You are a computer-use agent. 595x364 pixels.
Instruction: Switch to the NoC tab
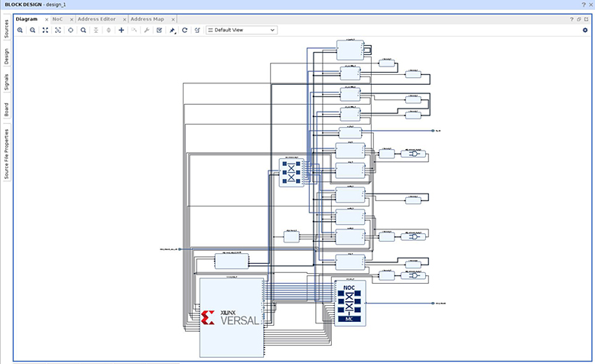point(57,19)
